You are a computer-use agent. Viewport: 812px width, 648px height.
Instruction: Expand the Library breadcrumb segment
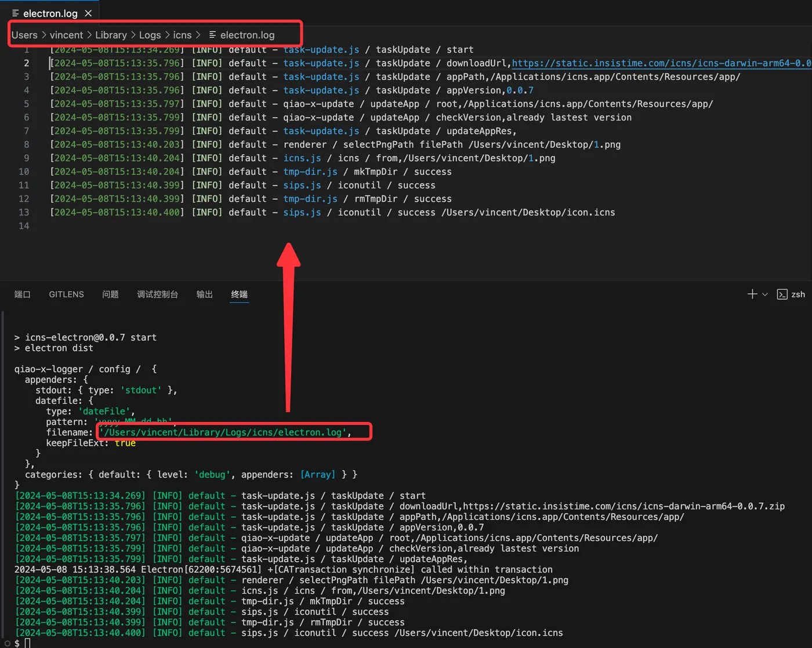pos(111,35)
